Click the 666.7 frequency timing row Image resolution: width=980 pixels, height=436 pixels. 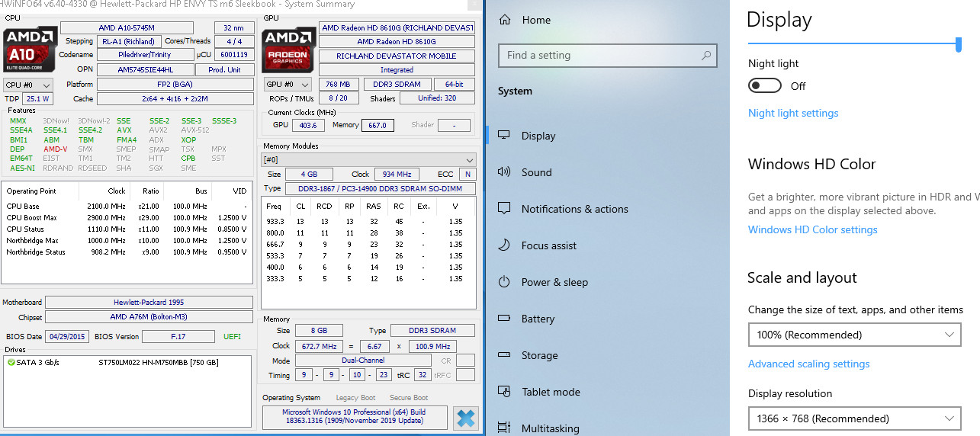(368, 245)
